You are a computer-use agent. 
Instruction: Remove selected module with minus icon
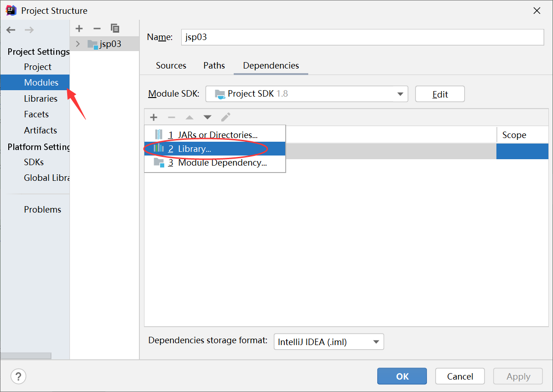coord(97,29)
